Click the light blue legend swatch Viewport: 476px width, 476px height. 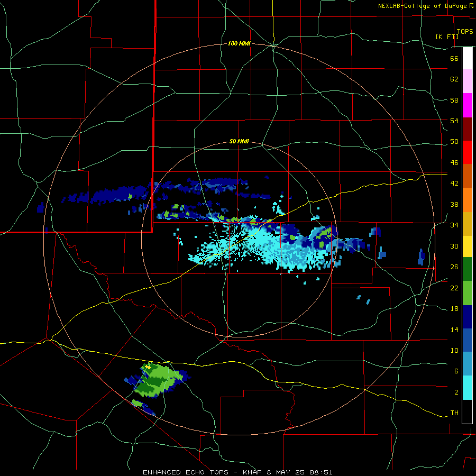[467, 364]
